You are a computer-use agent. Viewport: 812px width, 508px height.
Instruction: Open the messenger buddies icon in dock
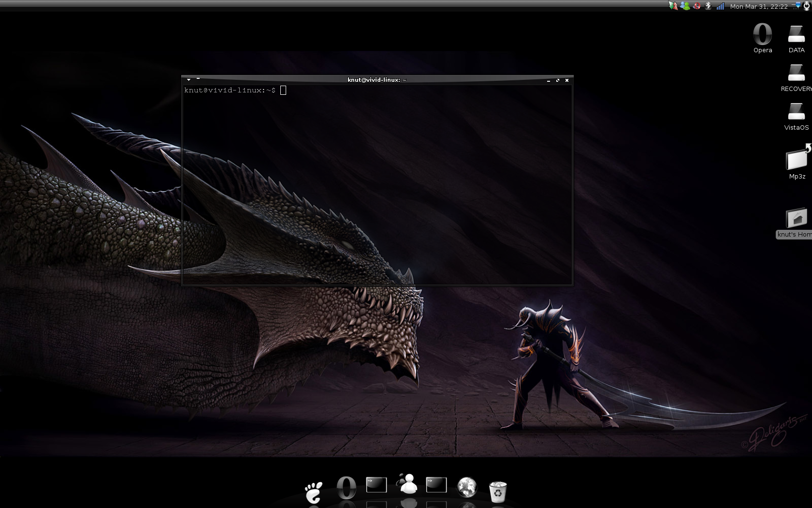coord(407,484)
